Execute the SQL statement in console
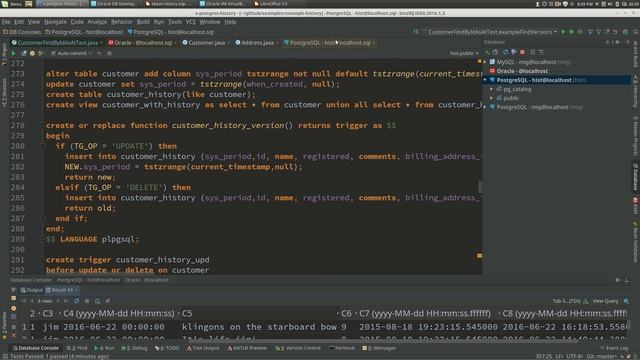Image resolution: width=640 pixels, height=360 pixels. 13,53
